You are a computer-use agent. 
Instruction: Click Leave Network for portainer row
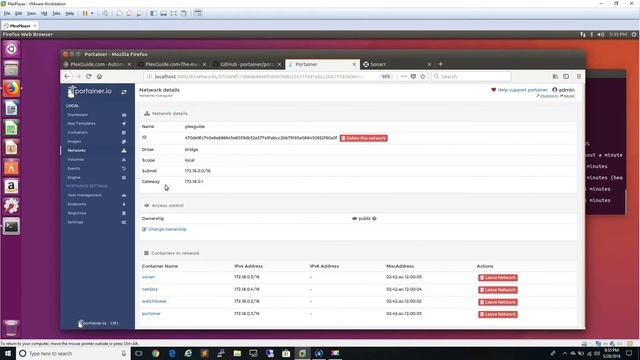498,315
